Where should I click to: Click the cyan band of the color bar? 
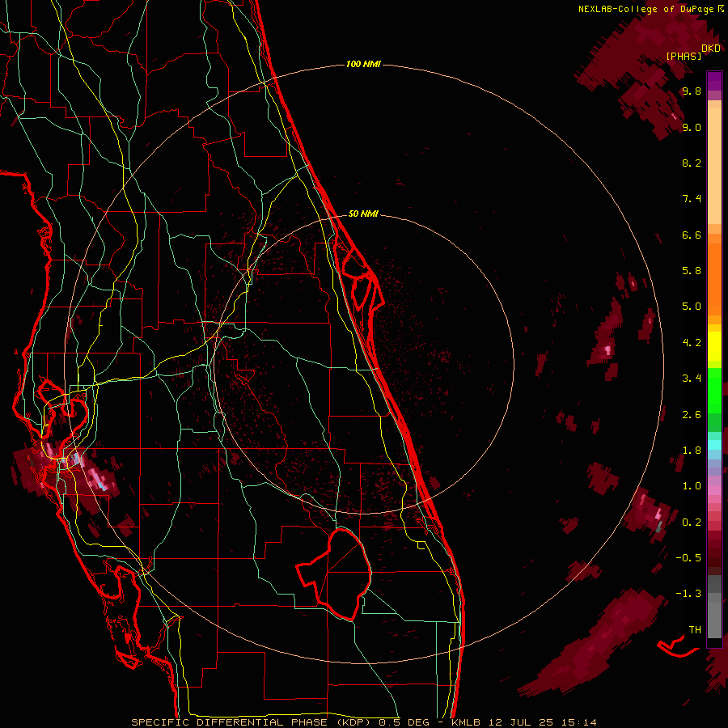tap(714, 444)
